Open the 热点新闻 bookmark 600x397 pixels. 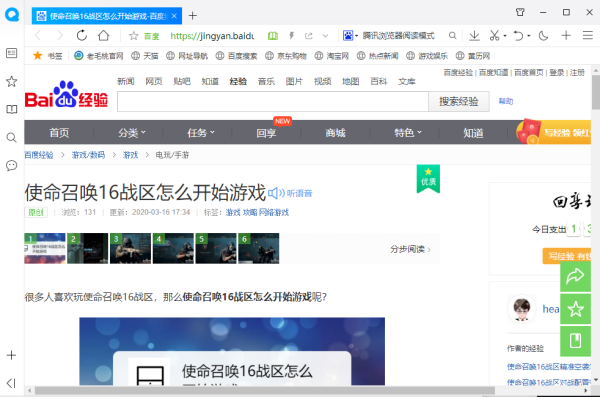click(377, 56)
